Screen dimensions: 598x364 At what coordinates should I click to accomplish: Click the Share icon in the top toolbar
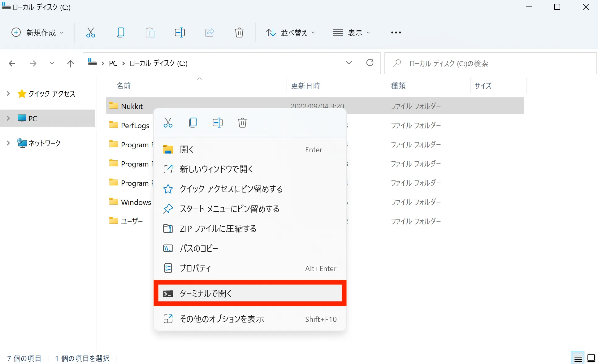[210, 32]
